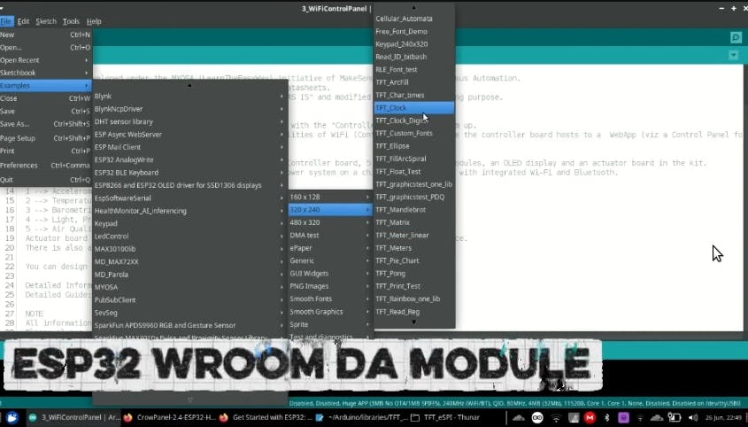Load the TFT_Print_Test example
The image size is (748, 427).
point(414,286)
